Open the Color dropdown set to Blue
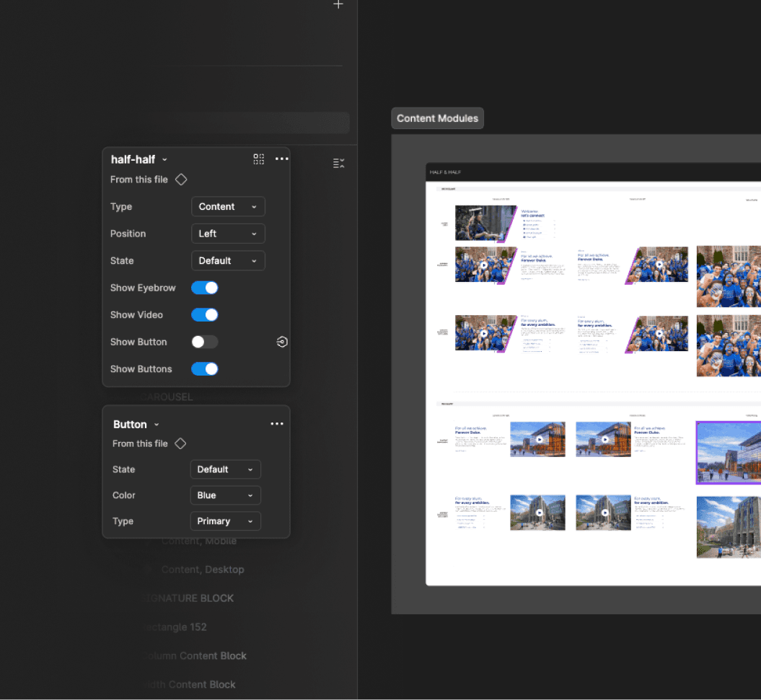Viewport: 761px width, 700px height. 225,495
